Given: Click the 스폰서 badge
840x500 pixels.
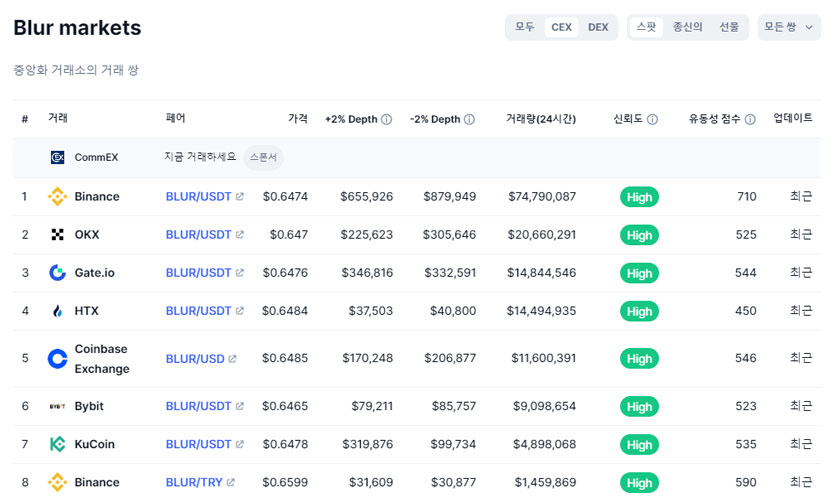Looking at the screenshot, I should [263, 157].
